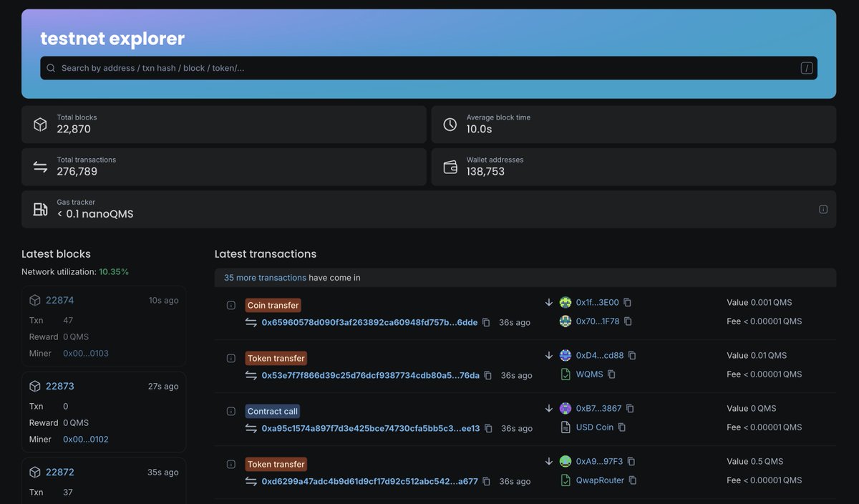
Task: Click the cube icon of block 22873
Action: (x=35, y=386)
